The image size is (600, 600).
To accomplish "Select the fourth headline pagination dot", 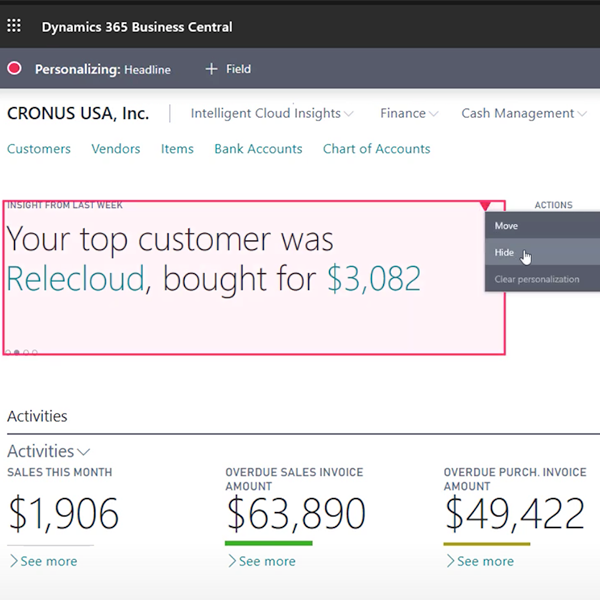I will pyautogui.click(x=35, y=352).
